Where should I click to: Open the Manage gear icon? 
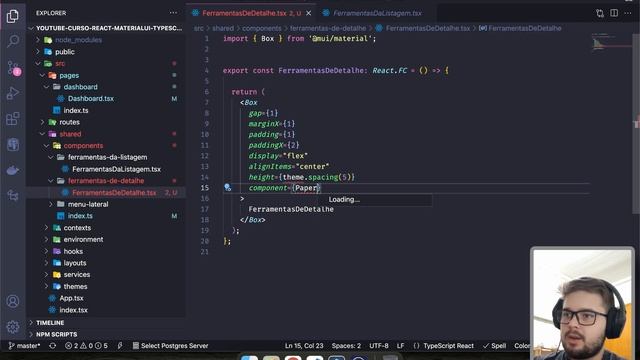13,327
